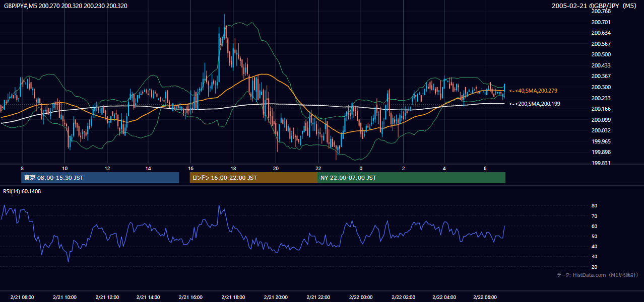The height and width of the screenshot is (302, 644).
Task: Click the RSI axis level 40
Action: pos(594,246)
